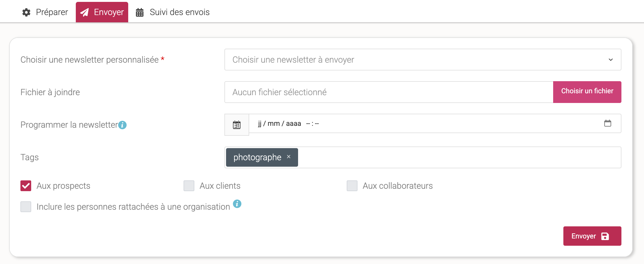Click the paper plane icon on Envoyer tab

point(85,12)
